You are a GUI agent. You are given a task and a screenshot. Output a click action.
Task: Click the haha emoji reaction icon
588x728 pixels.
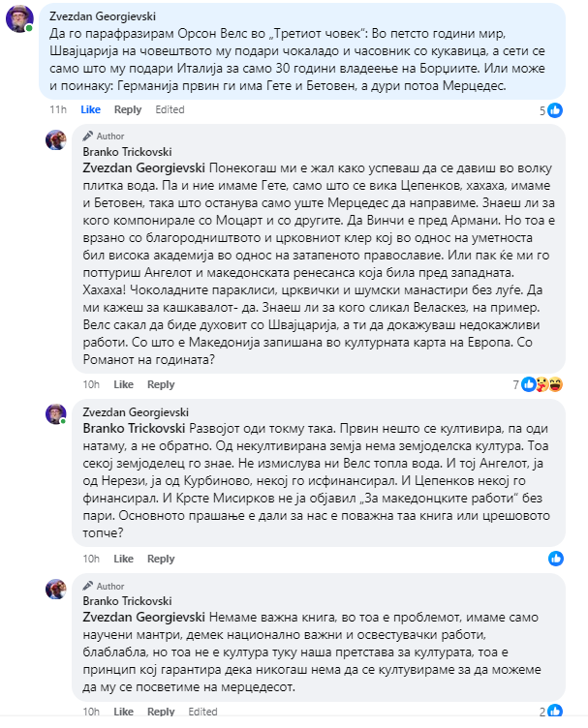(555, 384)
